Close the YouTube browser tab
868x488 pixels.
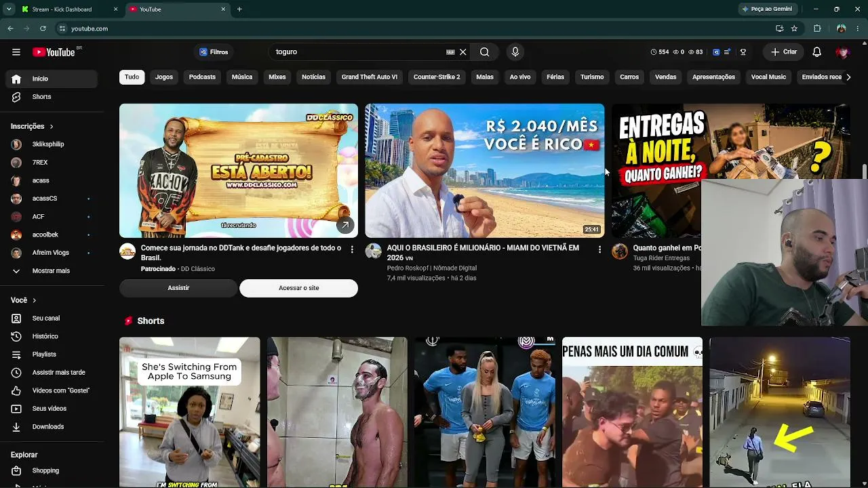click(x=223, y=9)
